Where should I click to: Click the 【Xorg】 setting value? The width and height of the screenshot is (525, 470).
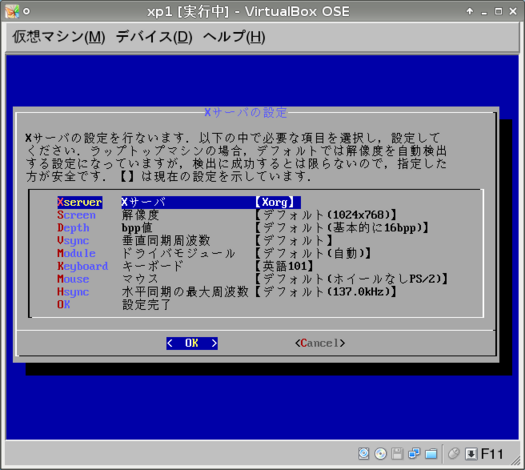(275, 202)
